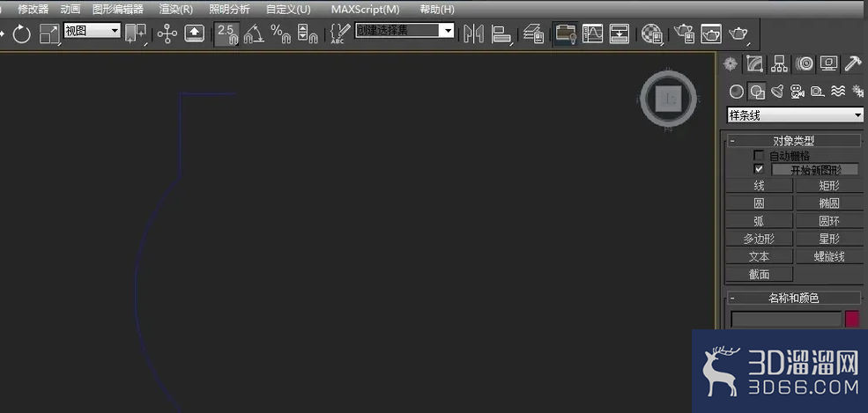
Task: Click the 矩形 button
Action: (829, 186)
